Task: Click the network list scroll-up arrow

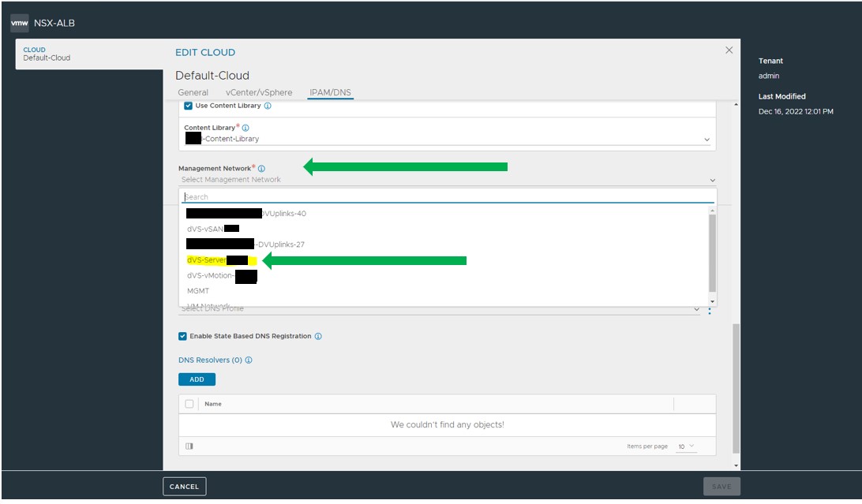Action: click(713, 211)
